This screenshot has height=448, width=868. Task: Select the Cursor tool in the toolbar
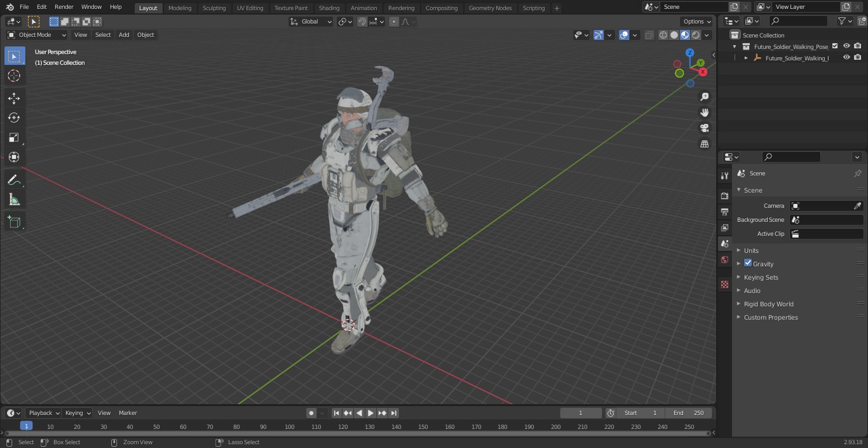point(14,76)
